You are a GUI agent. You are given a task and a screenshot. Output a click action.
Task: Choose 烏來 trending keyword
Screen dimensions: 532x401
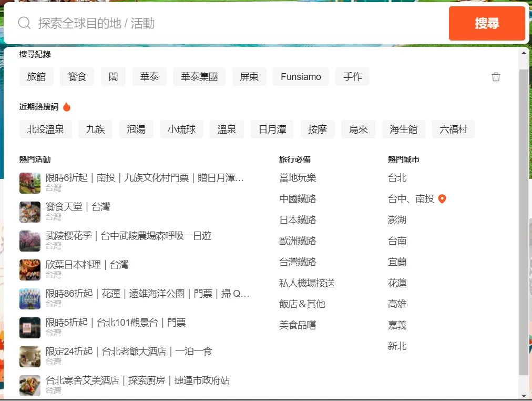pos(359,129)
